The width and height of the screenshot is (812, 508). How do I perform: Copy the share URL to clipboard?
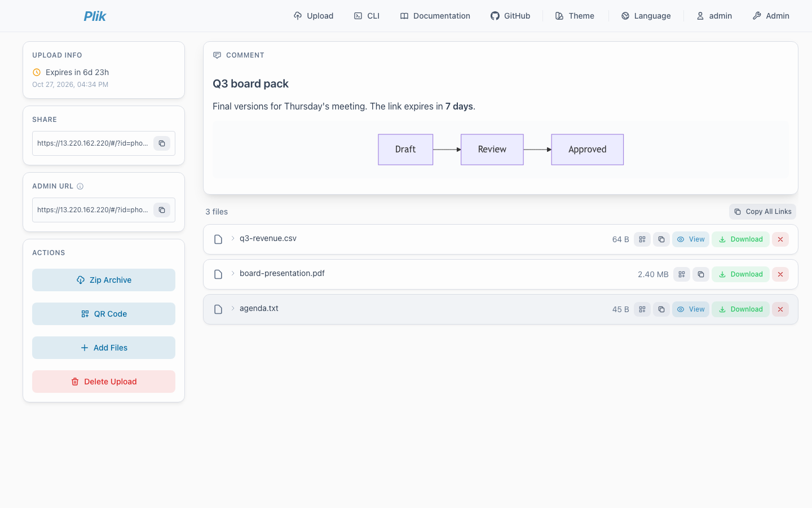click(x=162, y=143)
